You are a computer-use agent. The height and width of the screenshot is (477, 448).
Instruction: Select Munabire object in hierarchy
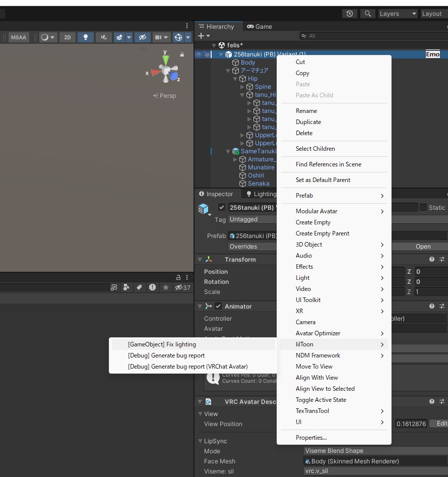pos(261,167)
